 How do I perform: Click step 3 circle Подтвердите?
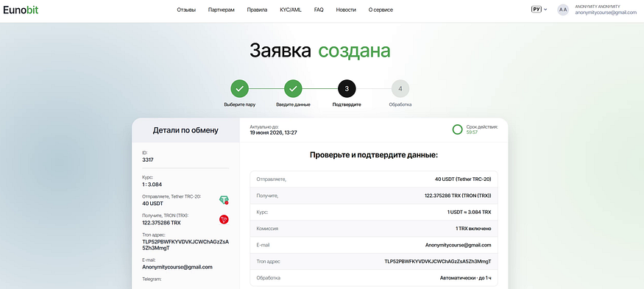[x=347, y=89]
